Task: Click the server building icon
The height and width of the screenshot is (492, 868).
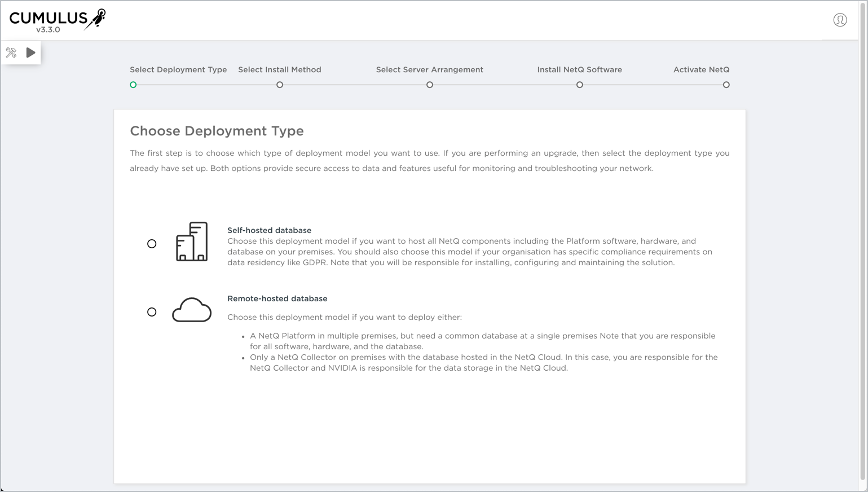Action: (192, 241)
